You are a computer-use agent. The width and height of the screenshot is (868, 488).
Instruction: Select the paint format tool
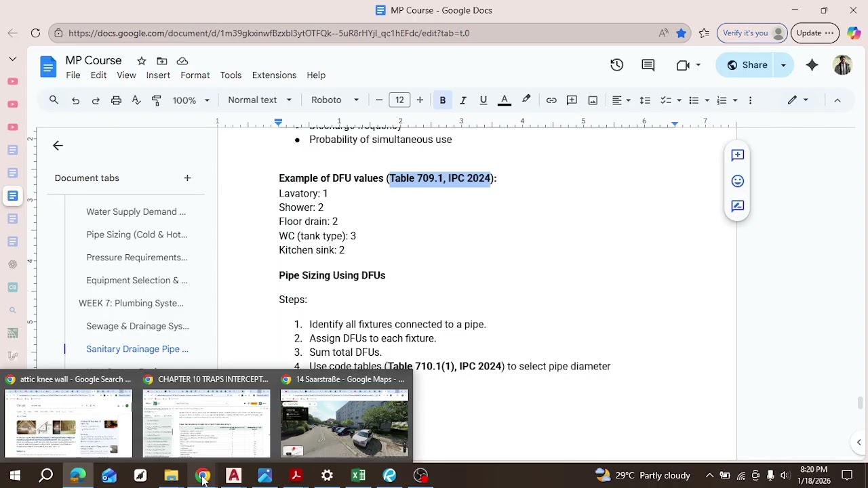(157, 100)
